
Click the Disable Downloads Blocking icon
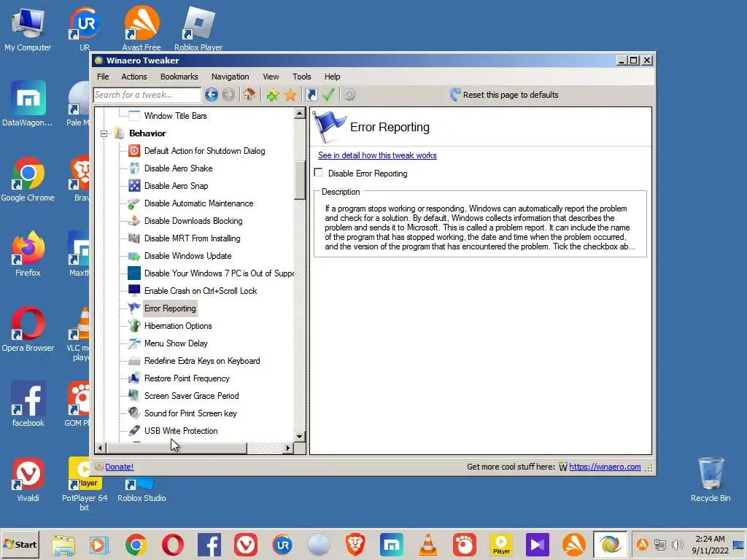[134, 221]
